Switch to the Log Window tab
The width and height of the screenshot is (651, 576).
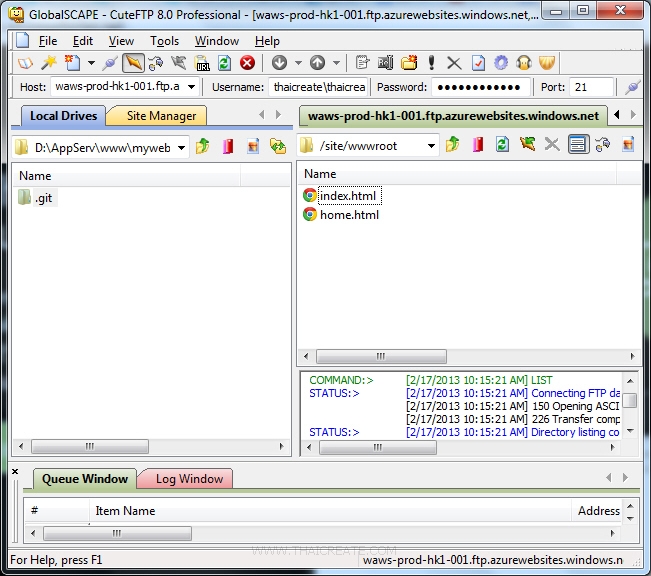189,479
